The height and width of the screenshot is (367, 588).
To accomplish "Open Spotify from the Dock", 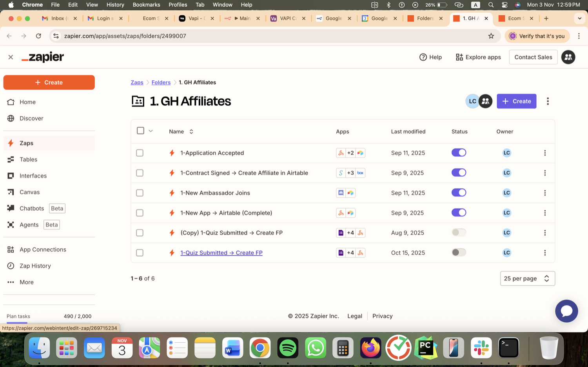I will [288, 348].
